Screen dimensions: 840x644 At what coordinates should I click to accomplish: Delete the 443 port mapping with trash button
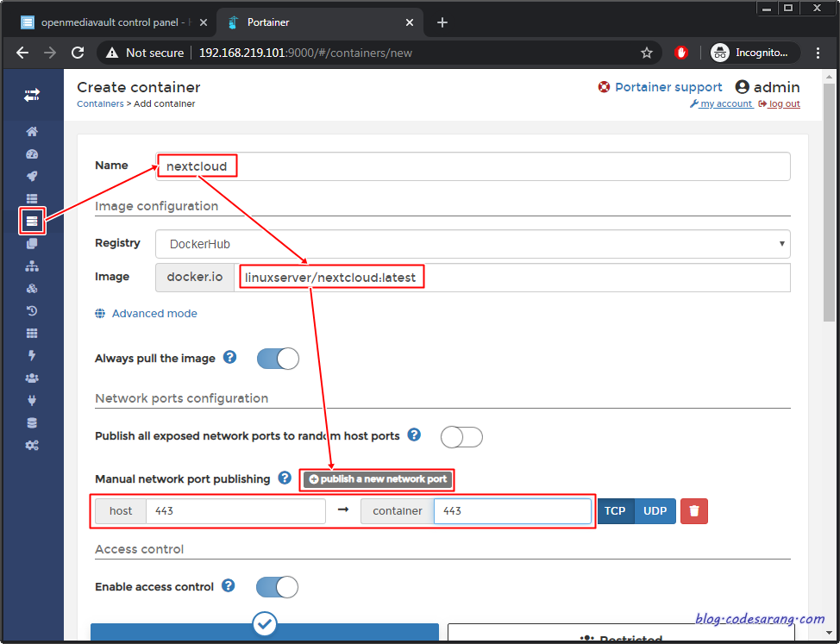click(694, 510)
